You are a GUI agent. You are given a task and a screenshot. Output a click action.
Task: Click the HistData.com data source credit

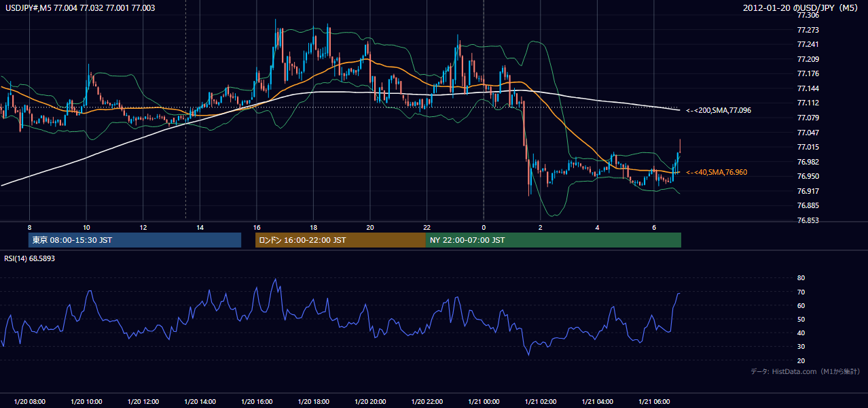(x=806, y=371)
